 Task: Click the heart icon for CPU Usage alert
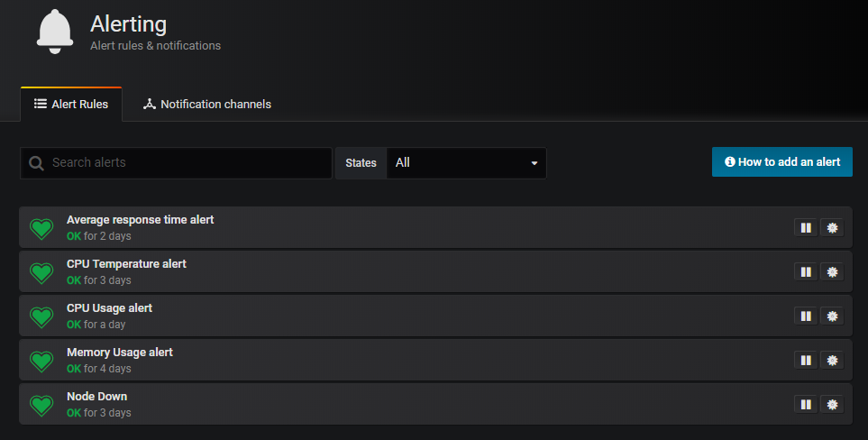41,316
